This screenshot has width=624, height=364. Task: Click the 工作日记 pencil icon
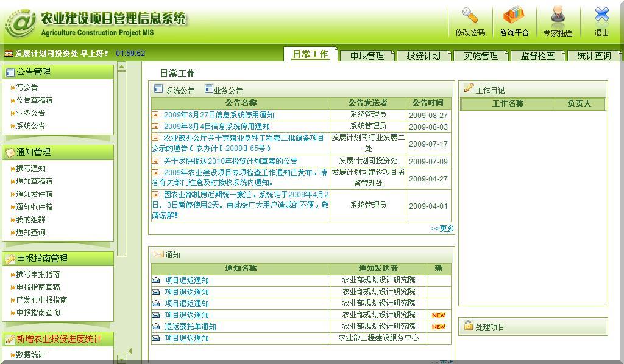468,89
